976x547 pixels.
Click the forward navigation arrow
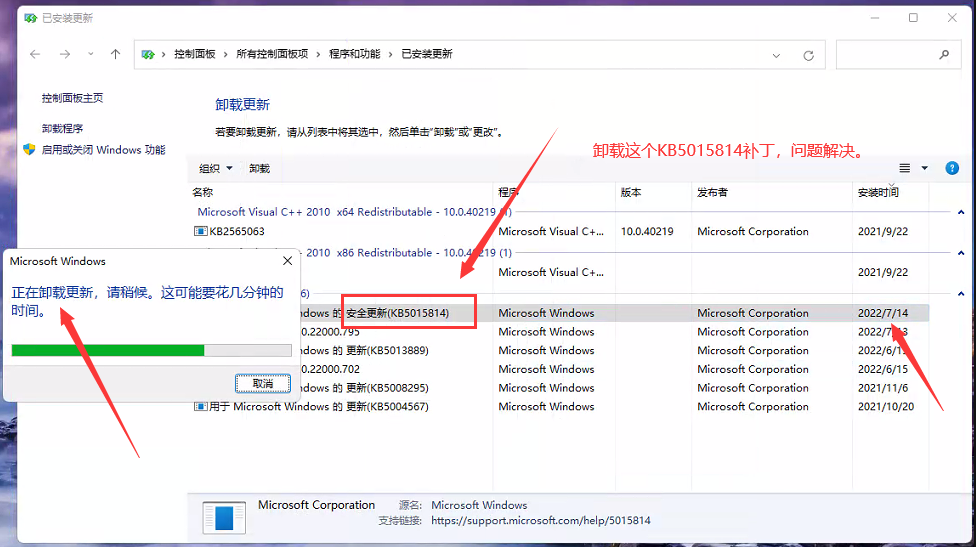(65, 55)
